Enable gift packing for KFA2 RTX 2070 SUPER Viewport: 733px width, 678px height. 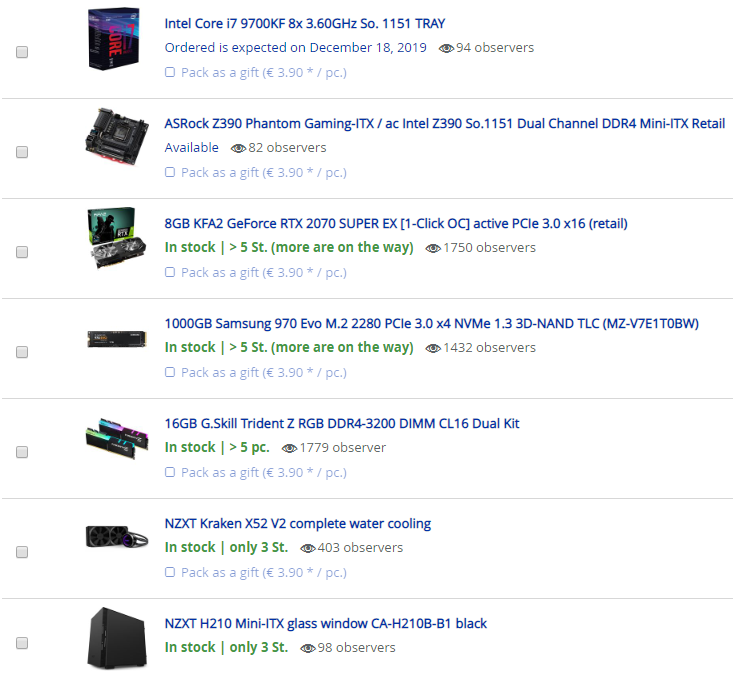coord(170,272)
